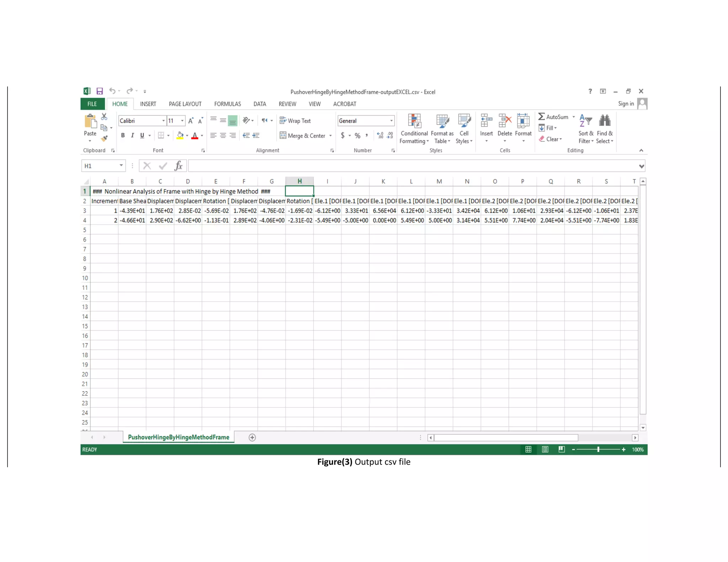
Task: Click the zoom slider handle
Action: coord(599,449)
